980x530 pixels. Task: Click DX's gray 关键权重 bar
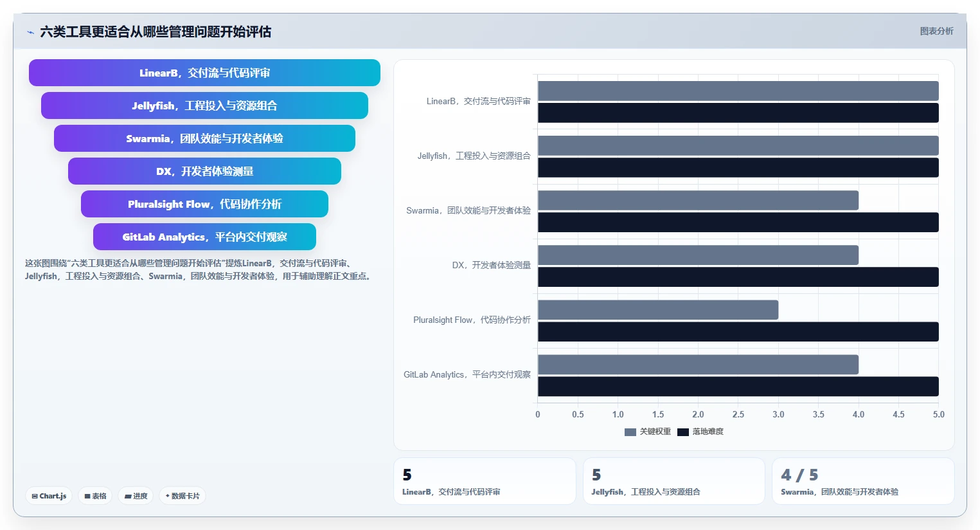coord(698,255)
